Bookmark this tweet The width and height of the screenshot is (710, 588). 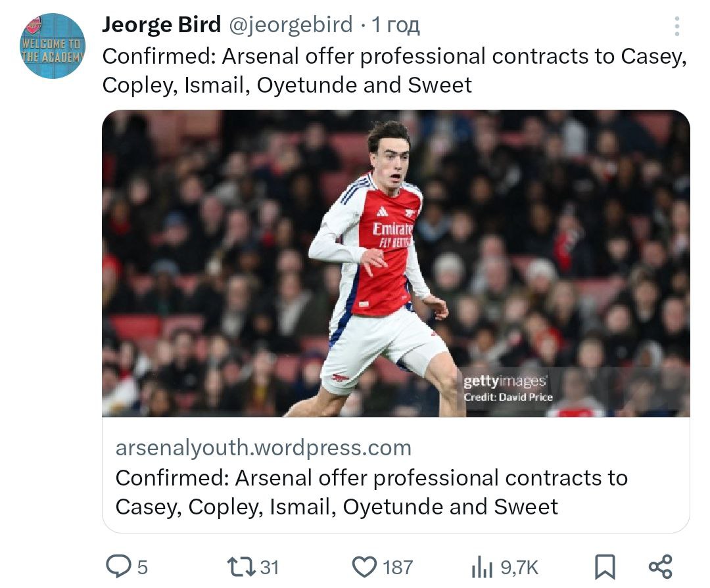tap(604, 566)
